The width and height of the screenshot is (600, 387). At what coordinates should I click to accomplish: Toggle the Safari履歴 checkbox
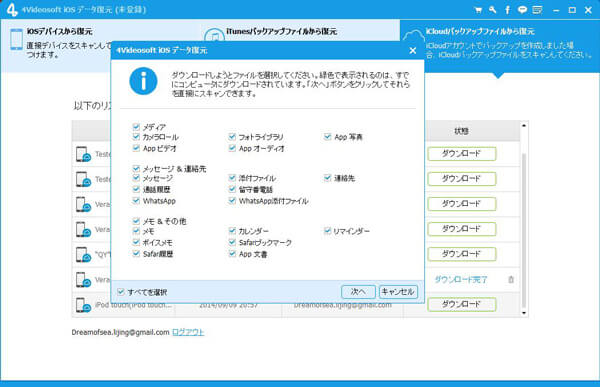[136, 254]
